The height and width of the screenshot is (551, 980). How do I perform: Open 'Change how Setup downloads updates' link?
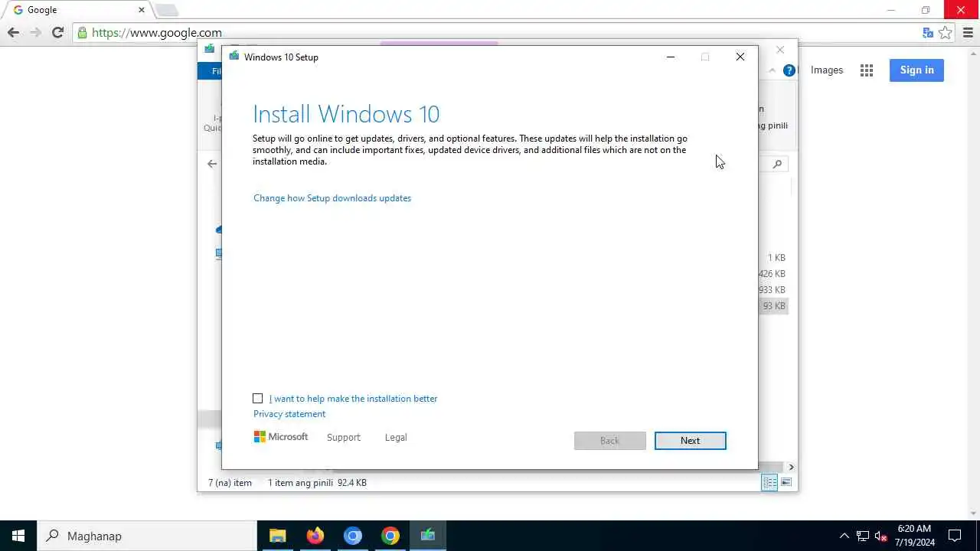pos(332,198)
